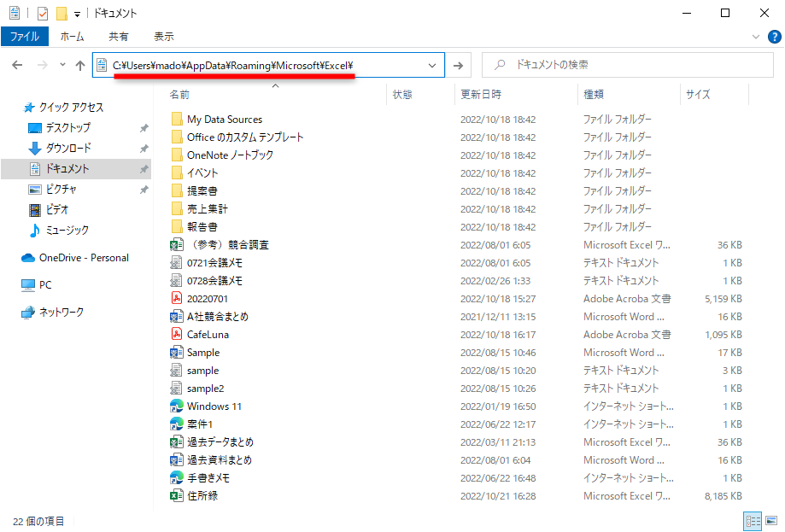
Task: Select the Word icon for Sample
Action: point(176,353)
